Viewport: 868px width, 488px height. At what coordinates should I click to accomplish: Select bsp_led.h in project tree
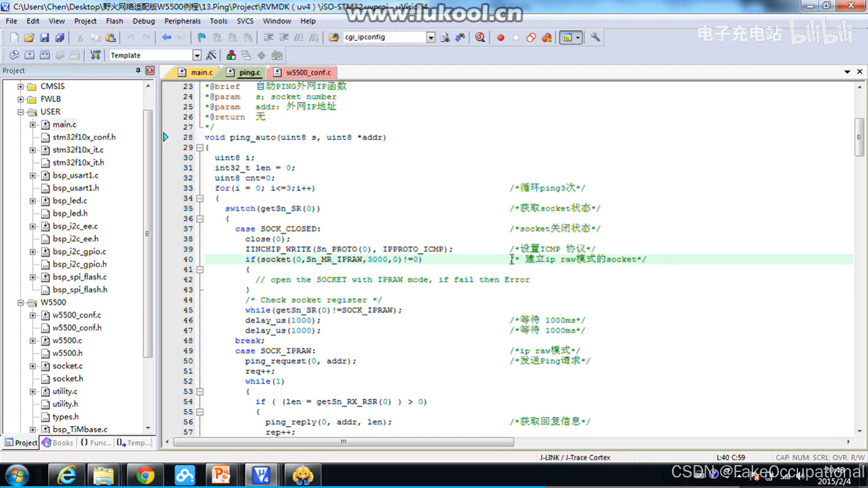(x=70, y=213)
